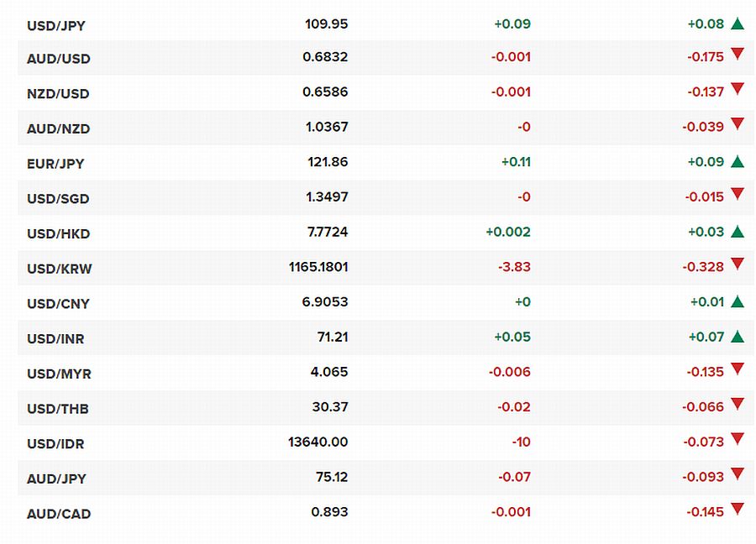
Task: Select the USD/THB pair link
Action: tap(58, 409)
